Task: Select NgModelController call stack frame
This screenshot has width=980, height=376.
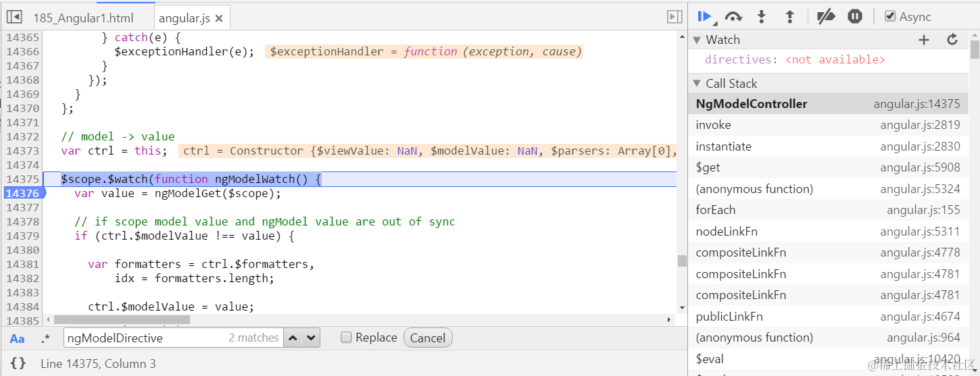Action: (x=828, y=104)
